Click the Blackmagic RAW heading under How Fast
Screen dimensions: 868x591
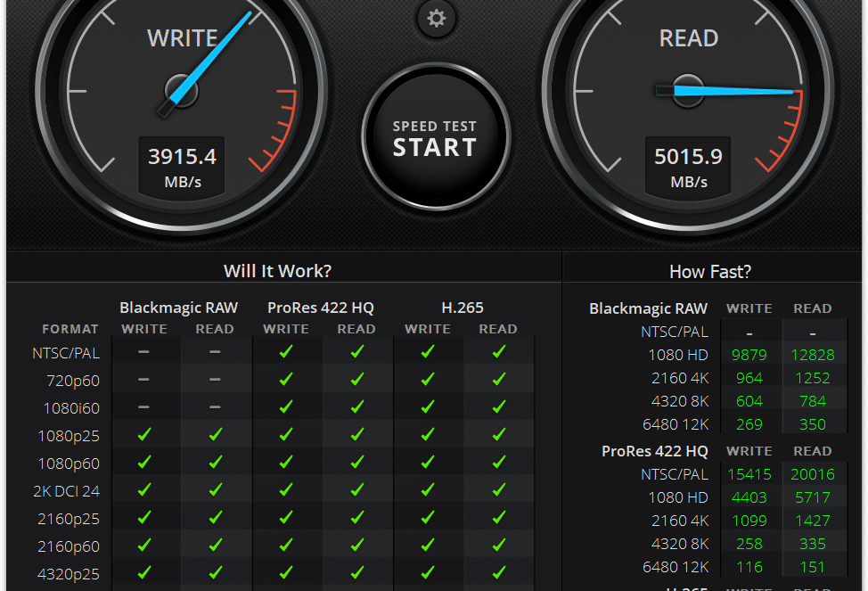(648, 308)
